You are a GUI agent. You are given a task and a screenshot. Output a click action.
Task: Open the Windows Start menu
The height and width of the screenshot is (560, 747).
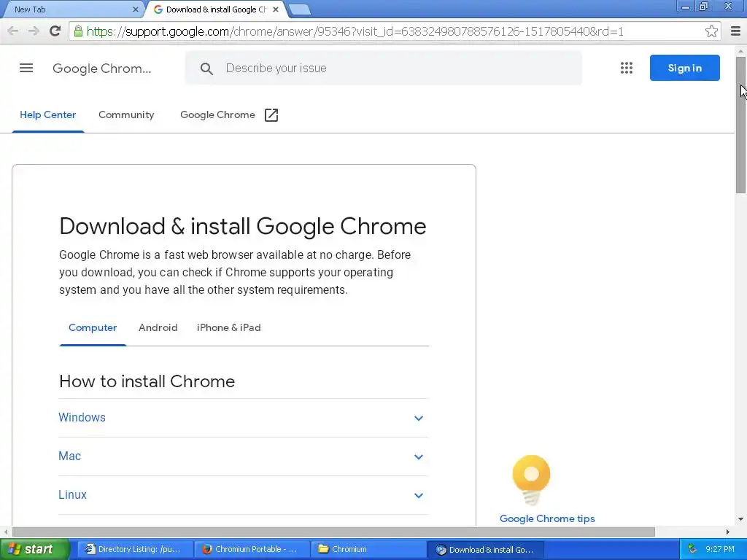tap(34, 549)
